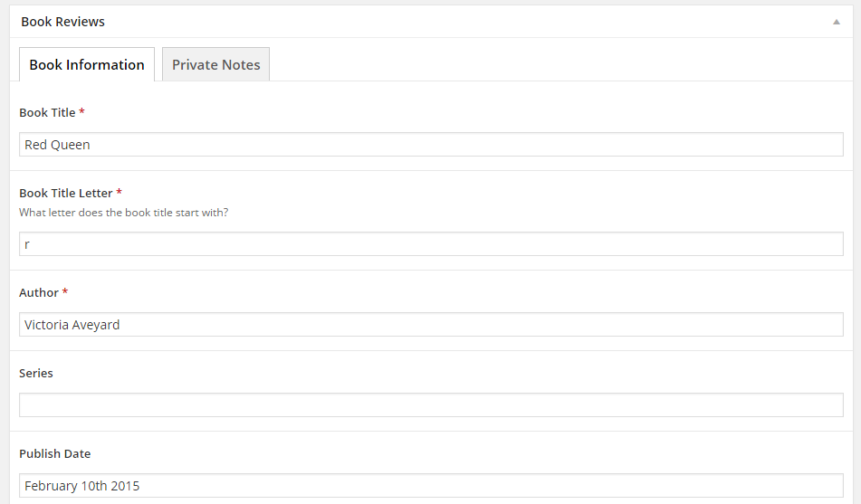Click the Author field containing Victoria Aveyard
Image resolution: width=861 pixels, height=504 pixels.
tap(431, 325)
